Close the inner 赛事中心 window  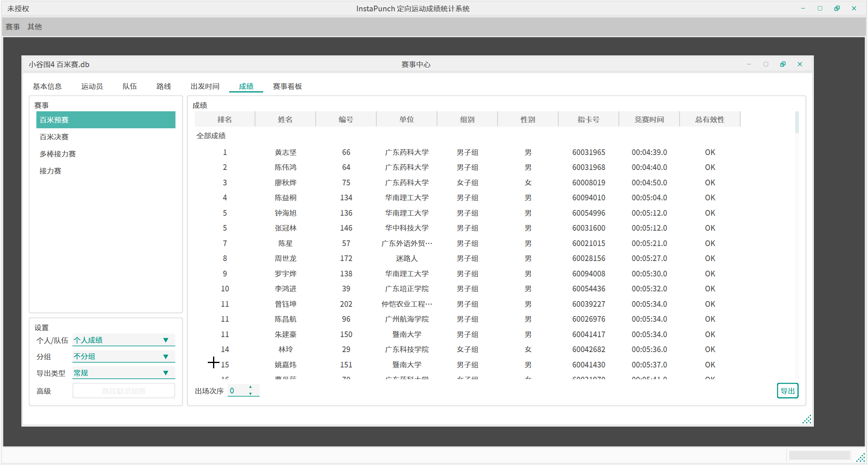point(800,64)
